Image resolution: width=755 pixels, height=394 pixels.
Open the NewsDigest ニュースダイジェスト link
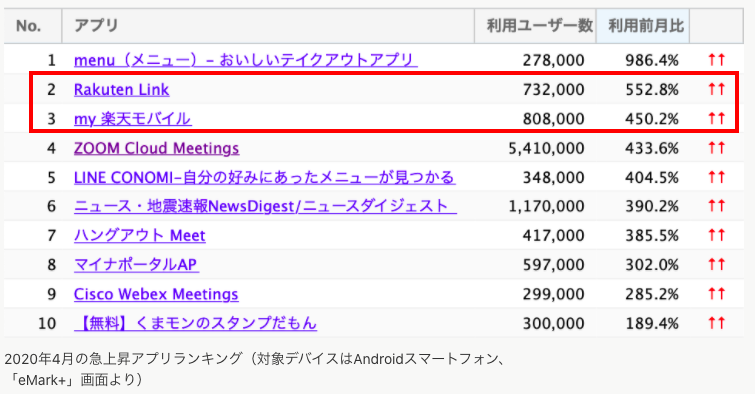265,206
